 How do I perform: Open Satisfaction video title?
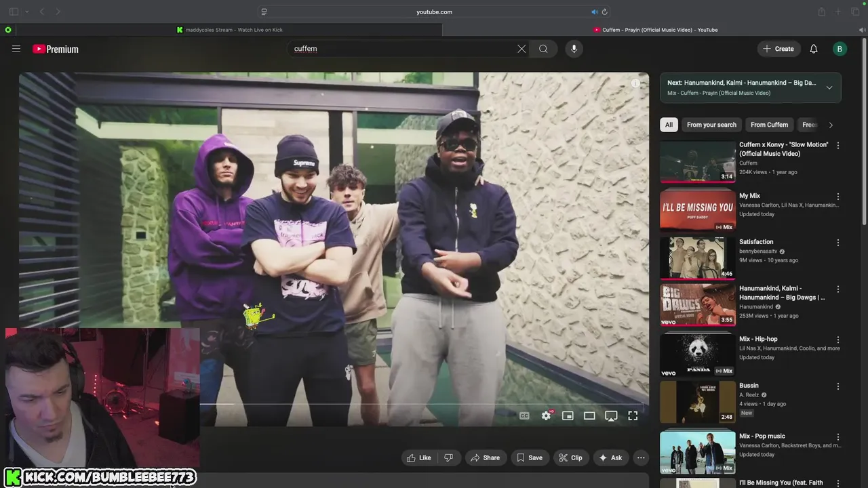pos(756,242)
